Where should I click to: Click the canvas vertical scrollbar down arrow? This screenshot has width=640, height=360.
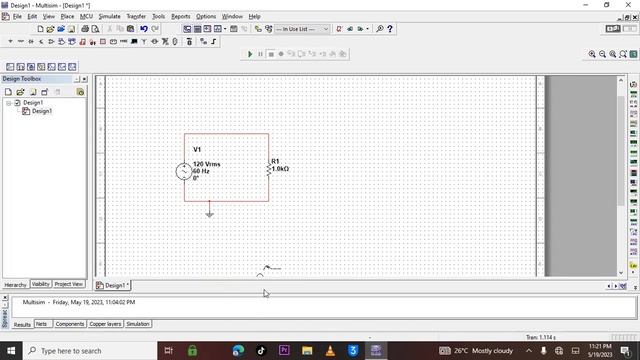point(621,273)
